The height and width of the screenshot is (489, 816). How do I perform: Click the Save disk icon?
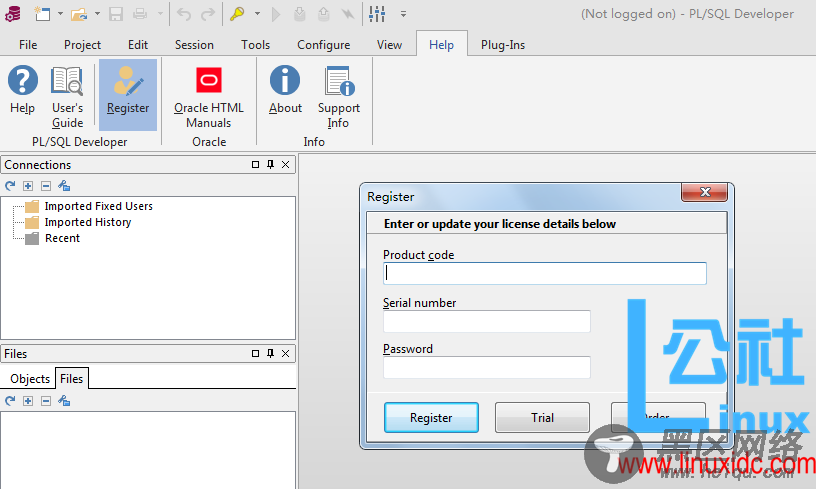116,14
